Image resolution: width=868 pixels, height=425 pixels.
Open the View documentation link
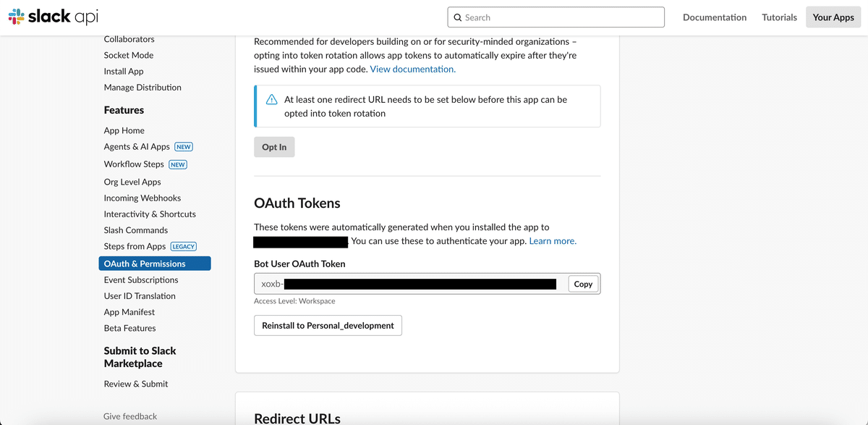tap(413, 70)
